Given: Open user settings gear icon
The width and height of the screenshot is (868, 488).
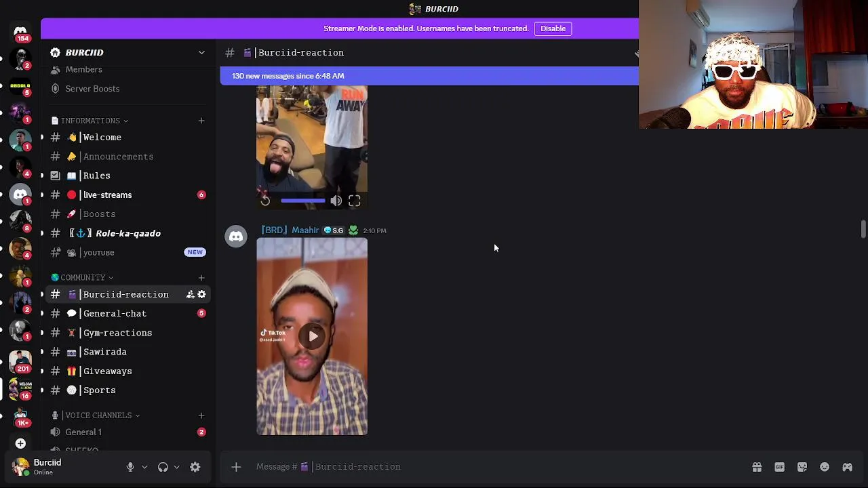Looking at the screenshot, I should 195,467.
